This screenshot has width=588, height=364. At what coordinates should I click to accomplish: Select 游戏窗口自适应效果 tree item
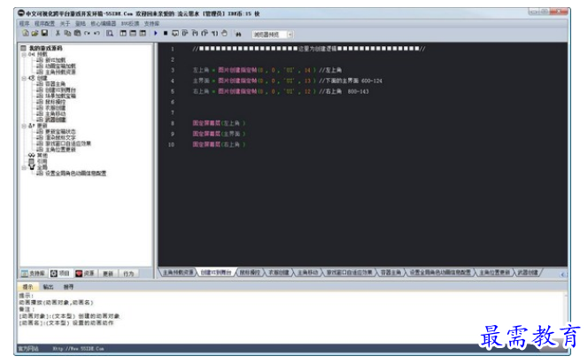(68, 143)
